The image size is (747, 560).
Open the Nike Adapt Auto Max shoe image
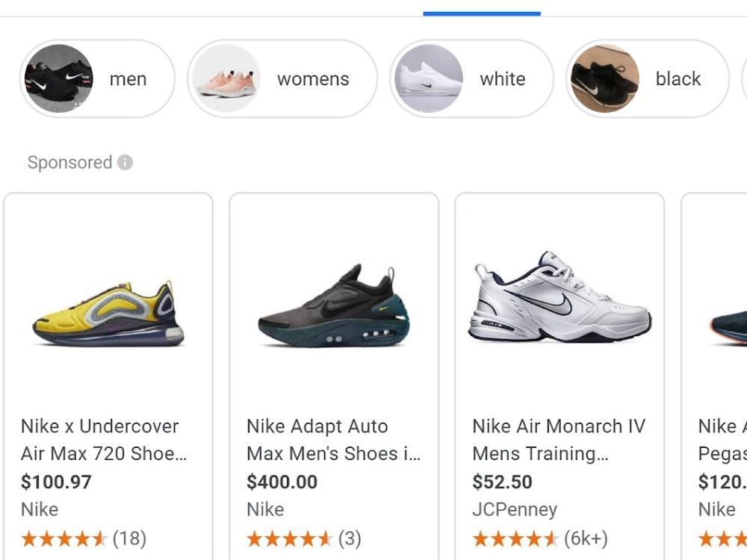[x=334, y=306]
